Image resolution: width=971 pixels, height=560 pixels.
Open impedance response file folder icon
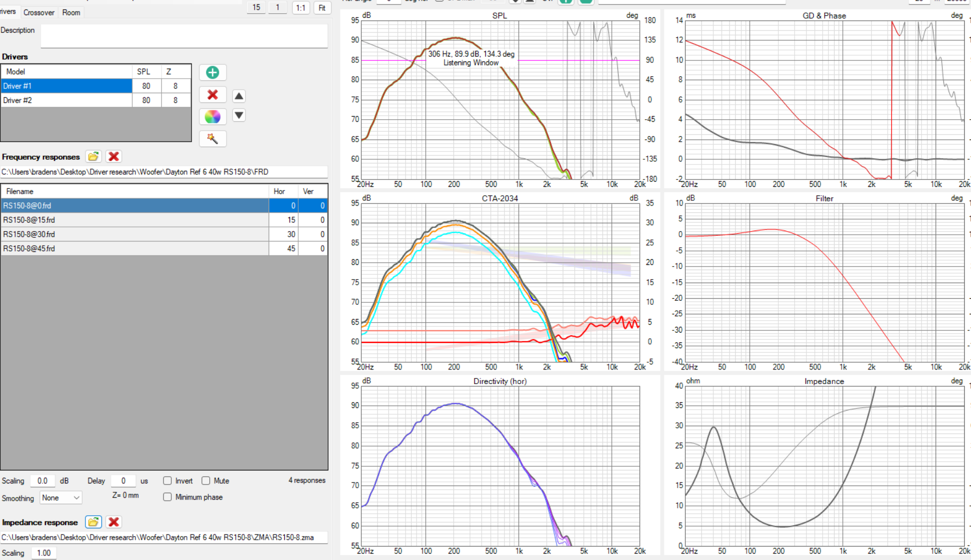[x=93, y=522]
